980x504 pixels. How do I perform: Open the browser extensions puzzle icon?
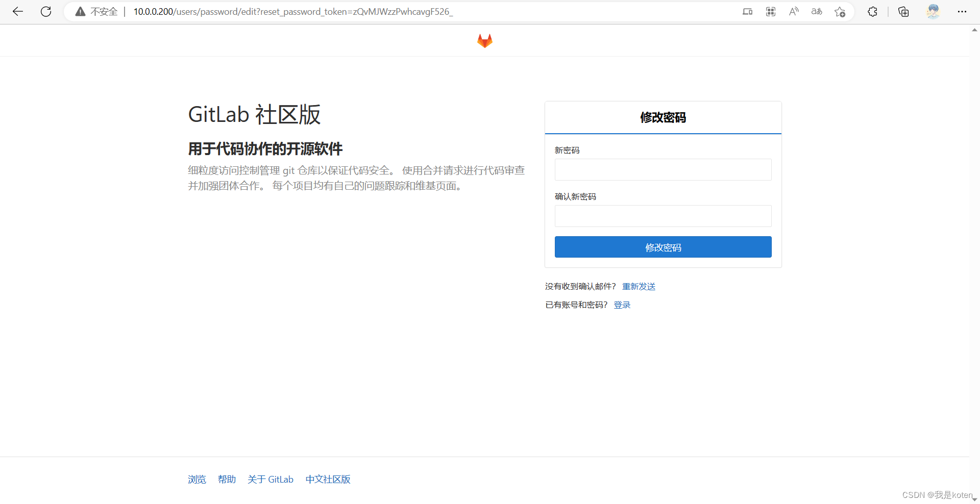(x=872, y=12)
